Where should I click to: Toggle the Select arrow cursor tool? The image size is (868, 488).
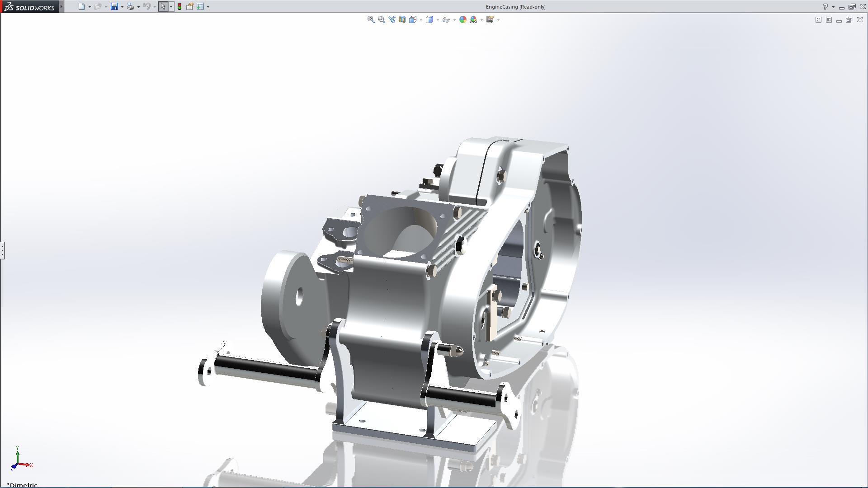click(x=163, y=6)
